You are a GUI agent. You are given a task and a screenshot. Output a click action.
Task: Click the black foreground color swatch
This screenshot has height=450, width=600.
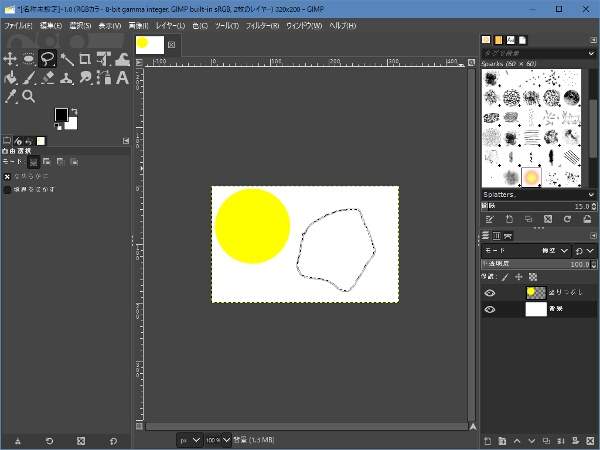click(61, 115)
